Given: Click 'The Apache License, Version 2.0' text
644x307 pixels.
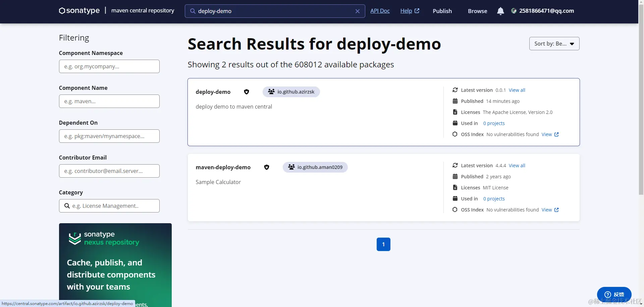Looking at the screenshot, I should point(518,112).
